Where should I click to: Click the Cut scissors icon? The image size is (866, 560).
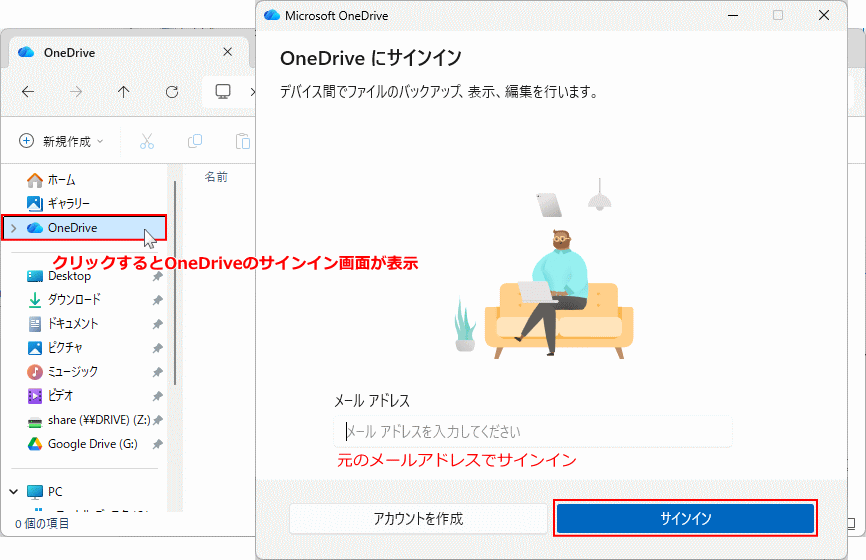coord(147,141)
